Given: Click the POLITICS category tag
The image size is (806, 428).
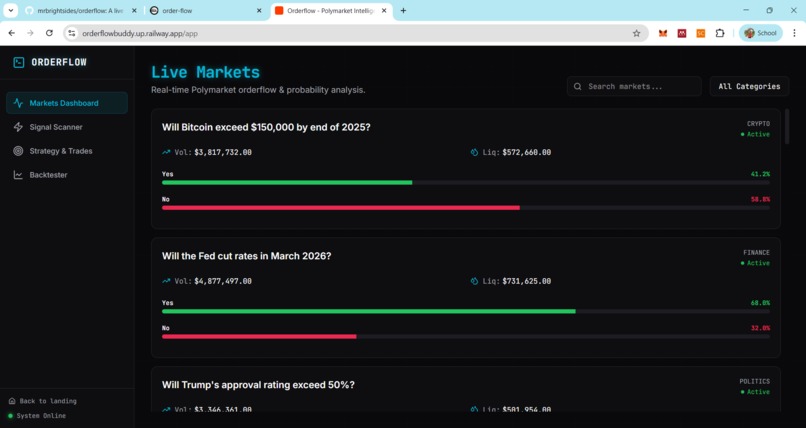Looking at the screenshot, I should (755, 382).
